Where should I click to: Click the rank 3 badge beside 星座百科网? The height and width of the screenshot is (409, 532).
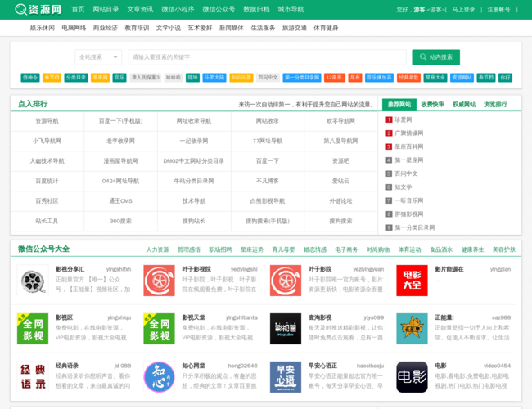click(389, 147)
